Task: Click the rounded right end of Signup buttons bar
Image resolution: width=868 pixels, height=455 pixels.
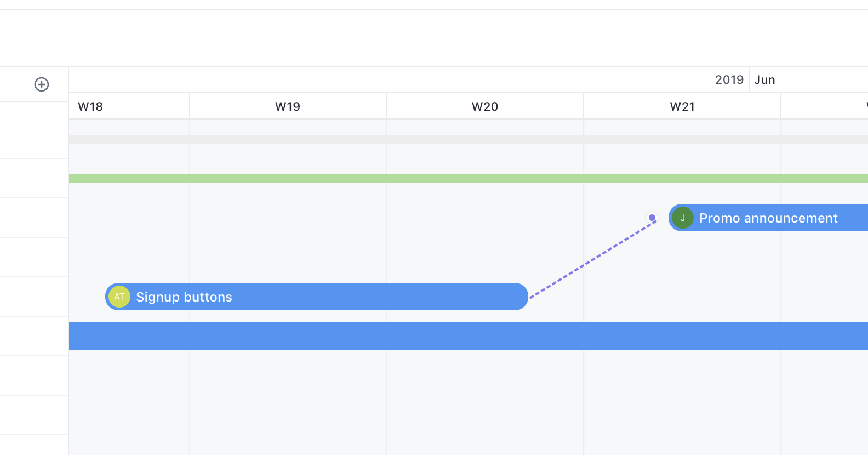Action: coord(523,297)
